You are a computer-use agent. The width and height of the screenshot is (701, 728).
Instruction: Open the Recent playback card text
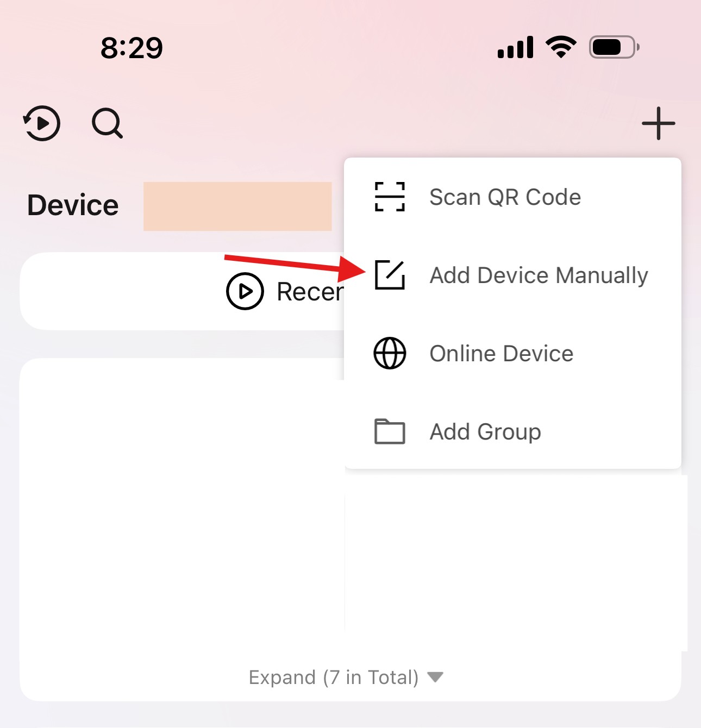coord(310,292)
